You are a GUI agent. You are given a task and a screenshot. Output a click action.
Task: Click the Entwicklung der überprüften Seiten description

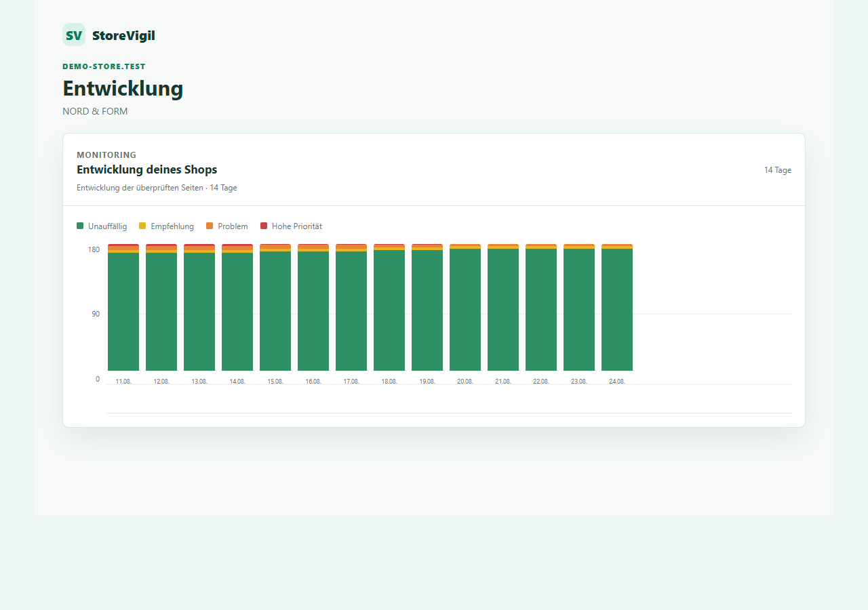(x=157, y=188)
